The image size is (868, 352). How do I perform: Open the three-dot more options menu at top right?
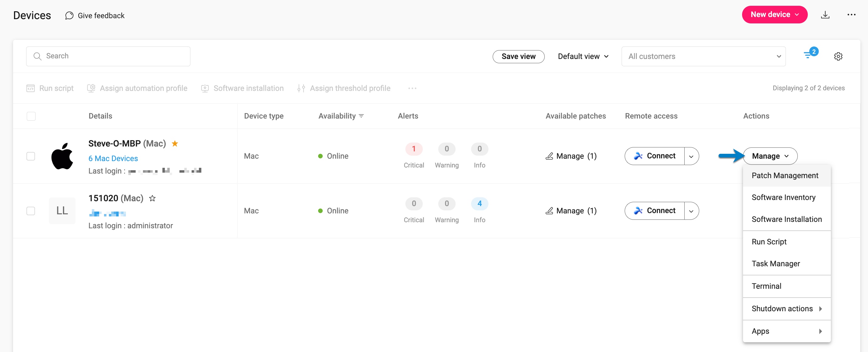point(851,15)
